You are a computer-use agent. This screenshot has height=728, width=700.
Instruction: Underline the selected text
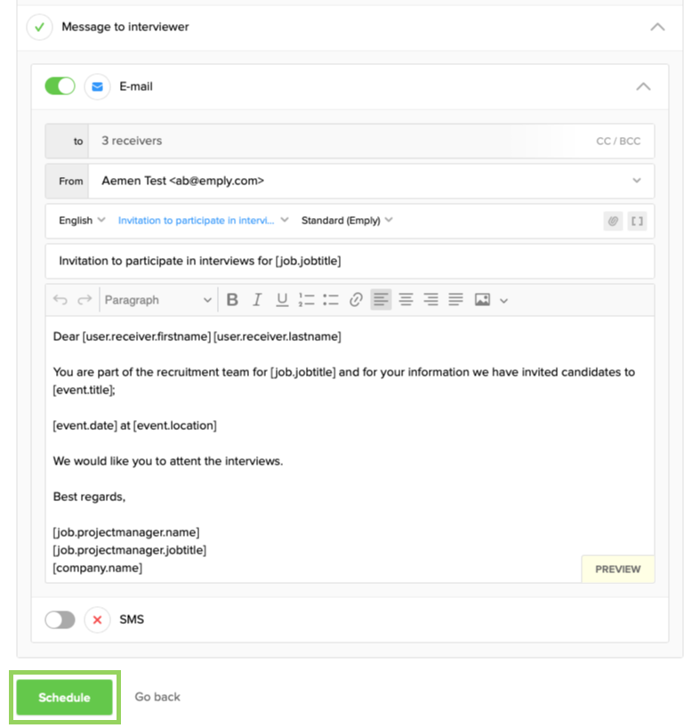coord(282,300)
